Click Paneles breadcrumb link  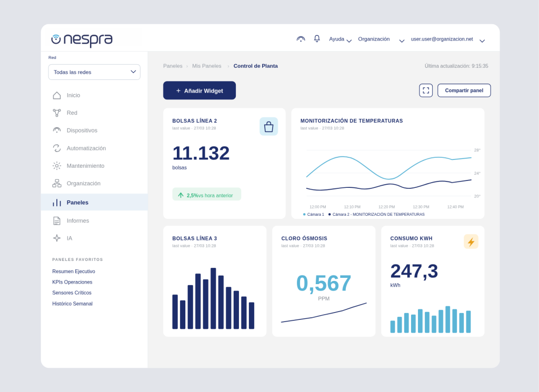pos(173,66)
